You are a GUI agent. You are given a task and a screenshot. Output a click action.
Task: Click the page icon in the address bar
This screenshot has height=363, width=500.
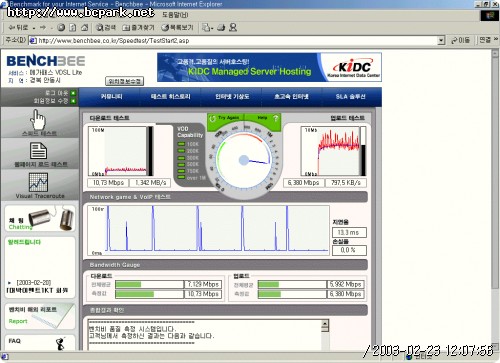pos(33,41)
